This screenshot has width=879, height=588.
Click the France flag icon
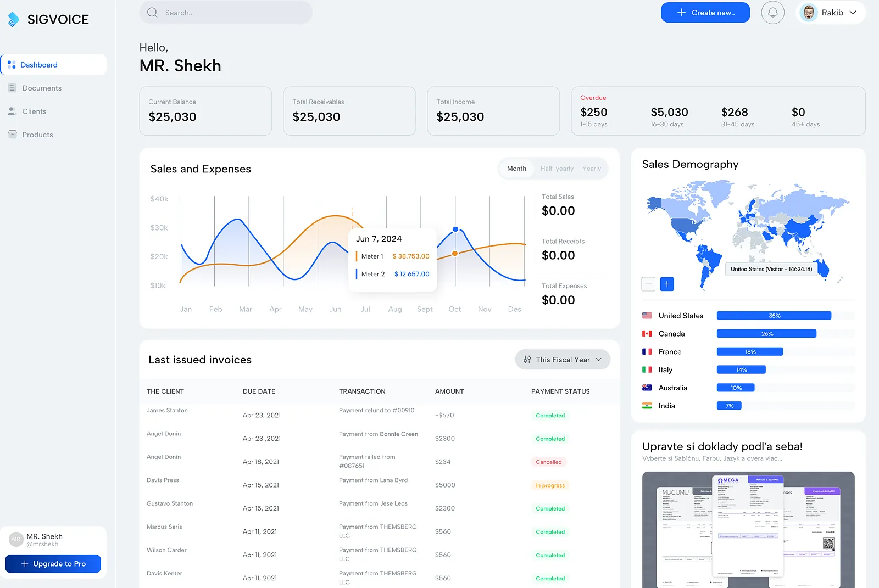click(647, 351)
